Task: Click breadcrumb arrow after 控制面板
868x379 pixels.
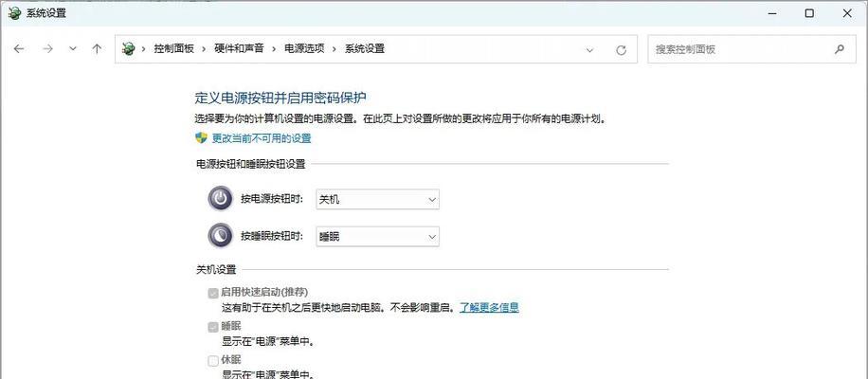Action: (205, 48)
